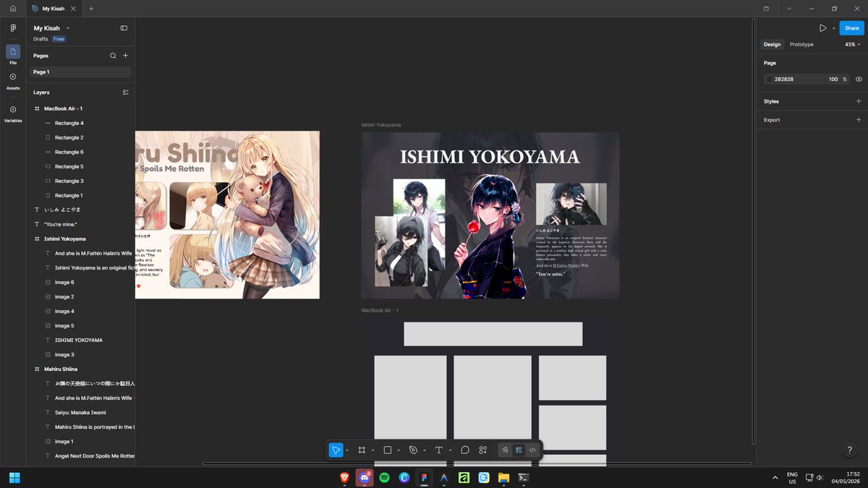The width and height of the screenshot is (868, 488).
Task: Click the Share button
Action: tap(851, 28)
